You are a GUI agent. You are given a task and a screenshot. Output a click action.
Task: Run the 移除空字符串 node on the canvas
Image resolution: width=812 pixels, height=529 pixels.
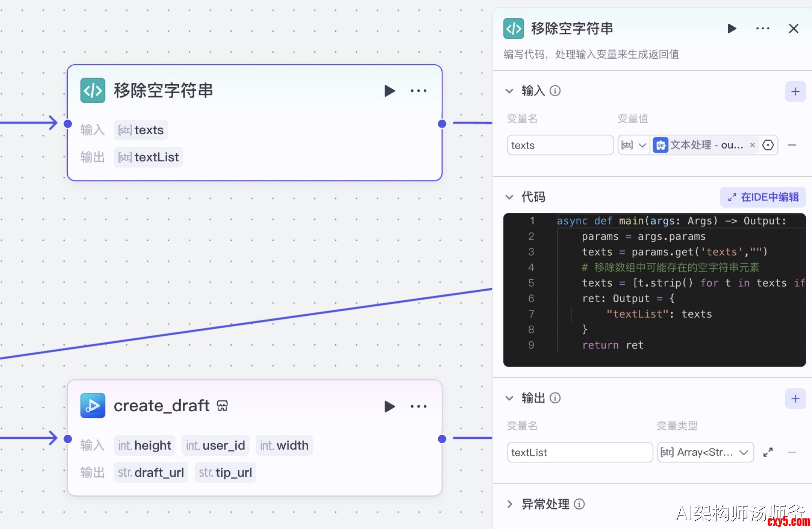coord(389,91)
